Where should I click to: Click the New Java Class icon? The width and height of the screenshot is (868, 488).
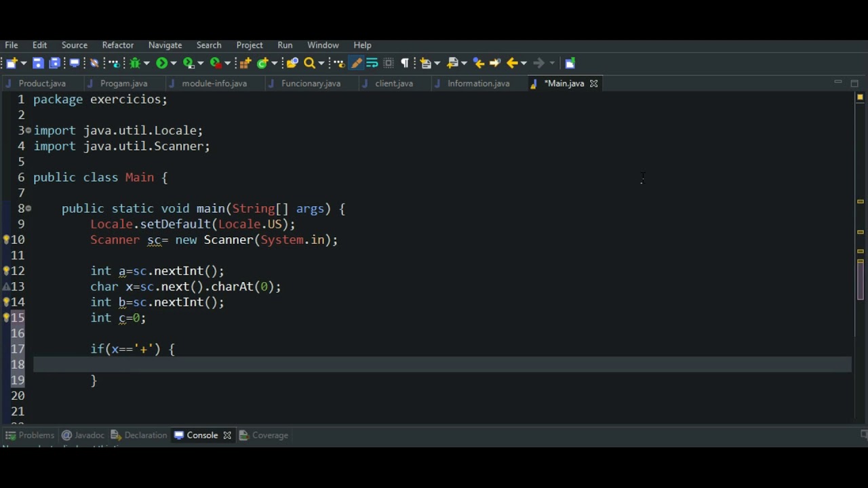click(262, 63)
